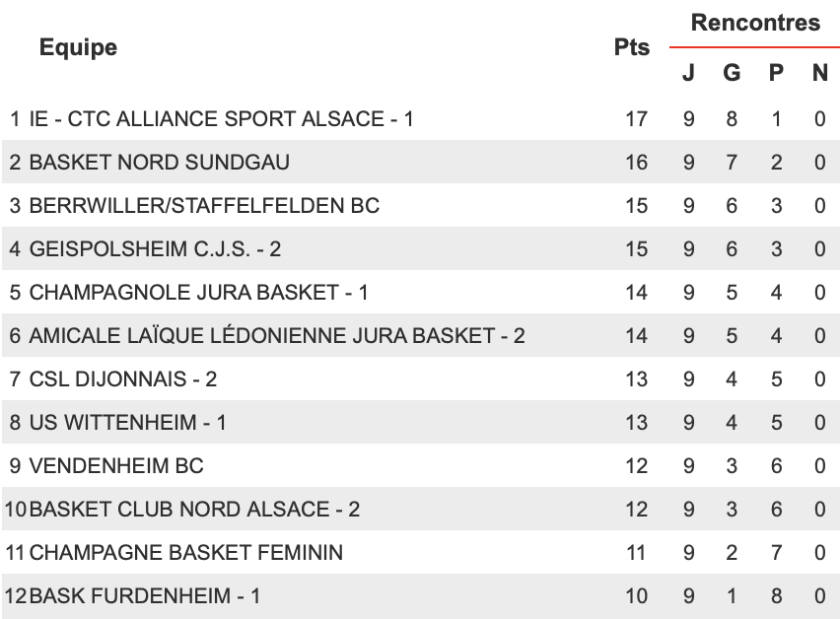Sort by the Pts column header

point(632,47)
